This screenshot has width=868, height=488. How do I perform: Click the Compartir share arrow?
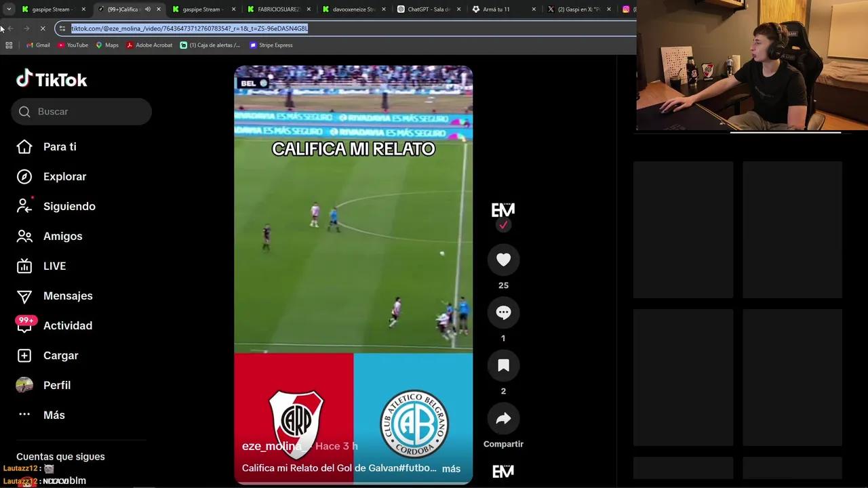click(503, 418)
